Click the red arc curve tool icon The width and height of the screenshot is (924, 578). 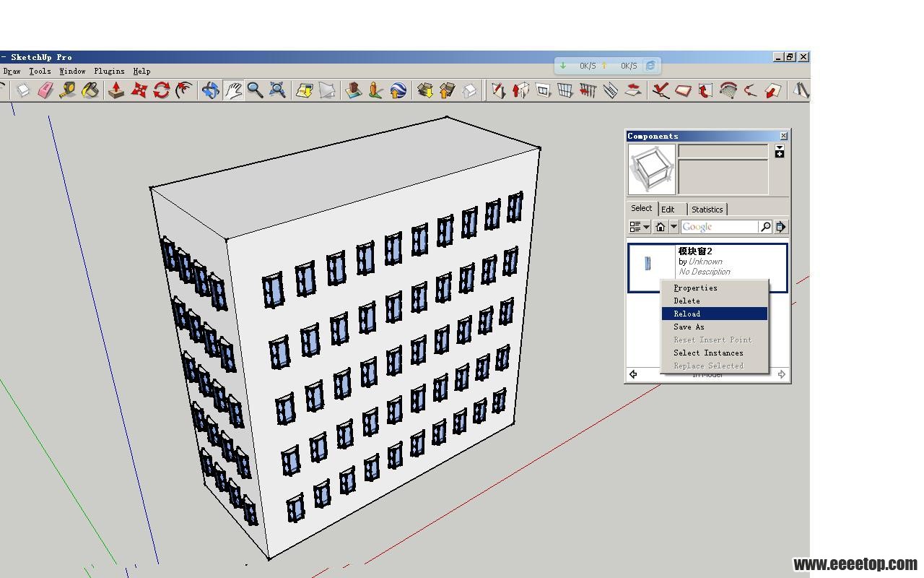[750, 90]
